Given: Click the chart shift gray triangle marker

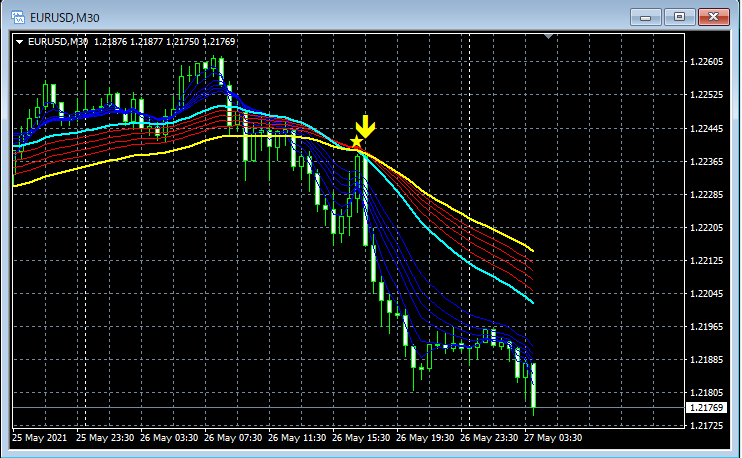Looking at the screenshot, I should [x=548, y=36].
